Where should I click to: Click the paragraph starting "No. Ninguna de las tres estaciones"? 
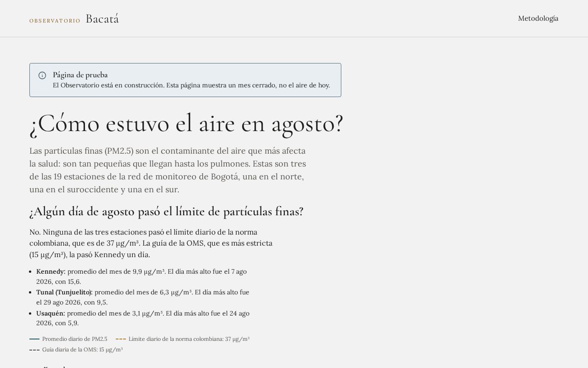(151, 243)
